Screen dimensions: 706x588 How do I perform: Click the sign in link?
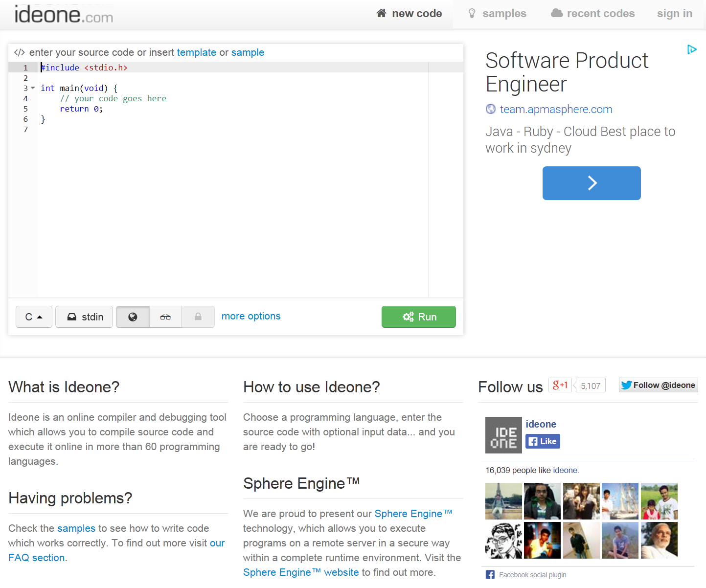[x=674, y=14]
